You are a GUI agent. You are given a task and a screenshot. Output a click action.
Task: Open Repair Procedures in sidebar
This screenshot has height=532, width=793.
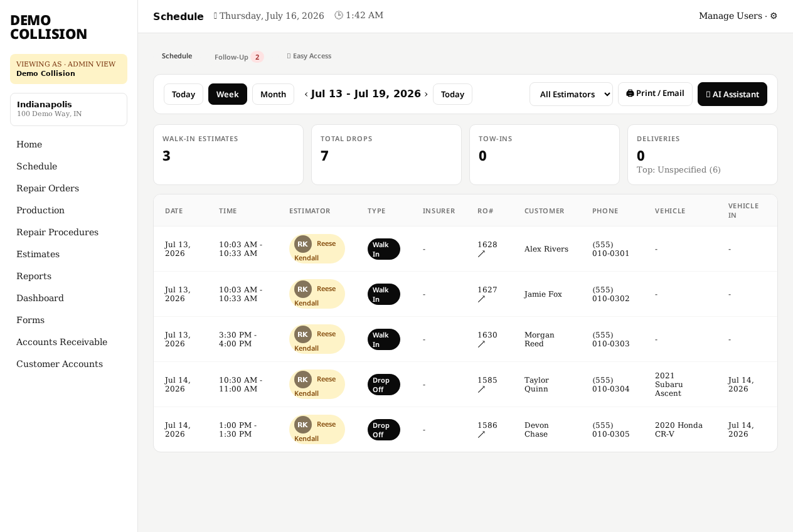click(68, 232)
